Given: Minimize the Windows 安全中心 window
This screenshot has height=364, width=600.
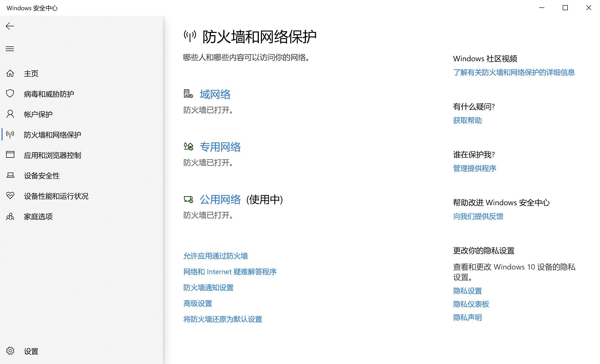Looking at the screenshot, I should 542,8.
